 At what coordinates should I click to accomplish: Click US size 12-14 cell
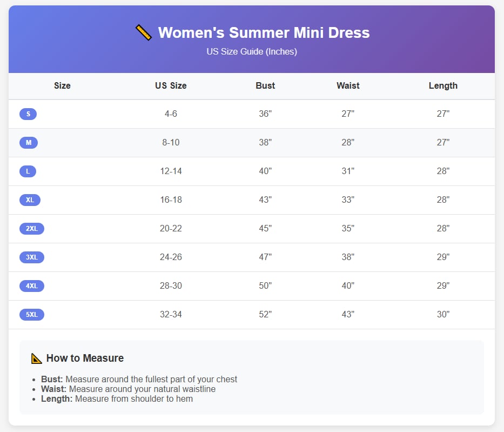[171, 171]
